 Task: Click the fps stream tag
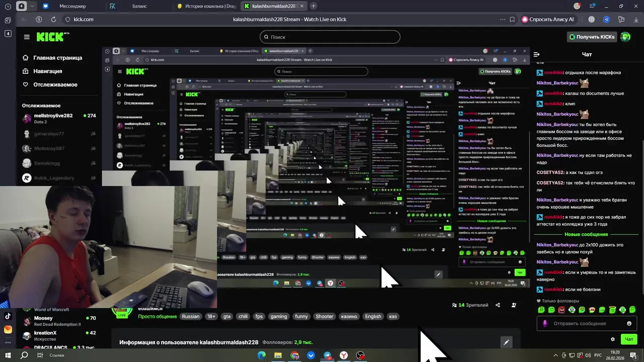(259, 316)
